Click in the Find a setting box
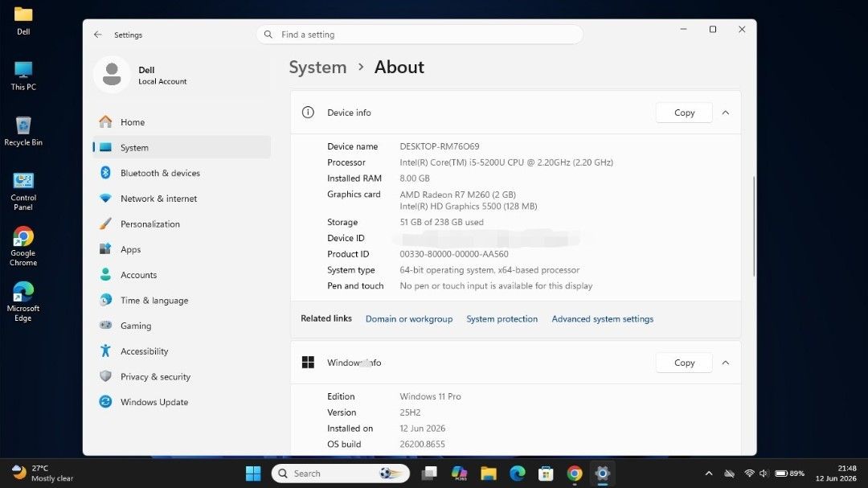This screenshot has width=868, height=488. pos(419,35)
